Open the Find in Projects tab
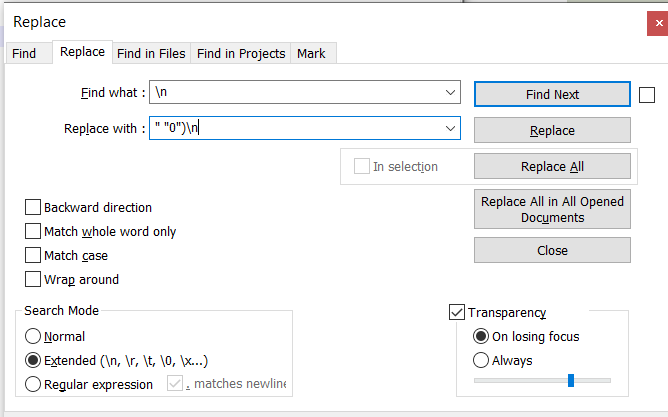The height and width of the screenshot is (417, 668). click(x=241, y=54)
